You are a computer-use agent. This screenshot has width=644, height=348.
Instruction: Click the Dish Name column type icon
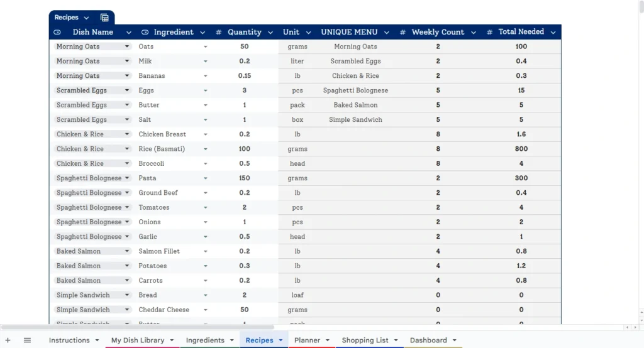[57, 32]
